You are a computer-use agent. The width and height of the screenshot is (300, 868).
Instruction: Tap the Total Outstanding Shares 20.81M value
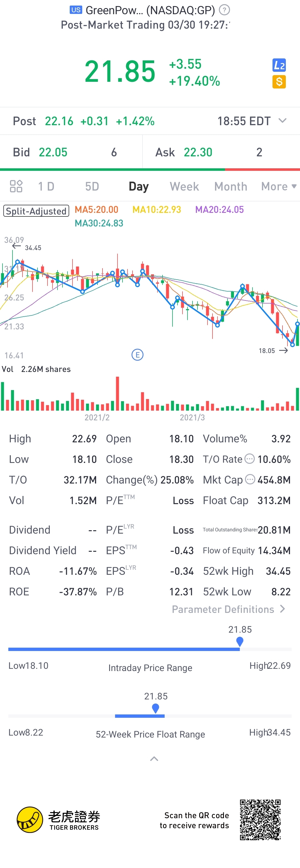click(274, 530)
